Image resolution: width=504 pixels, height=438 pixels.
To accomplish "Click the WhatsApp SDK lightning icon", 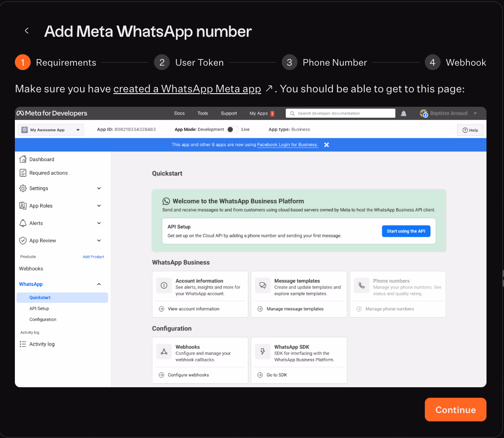I will click(263, 351).
